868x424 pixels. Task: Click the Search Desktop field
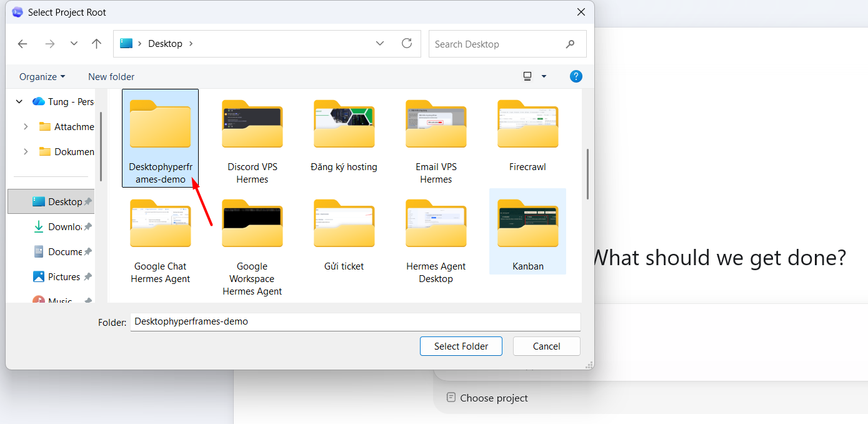tap(507, 44)
